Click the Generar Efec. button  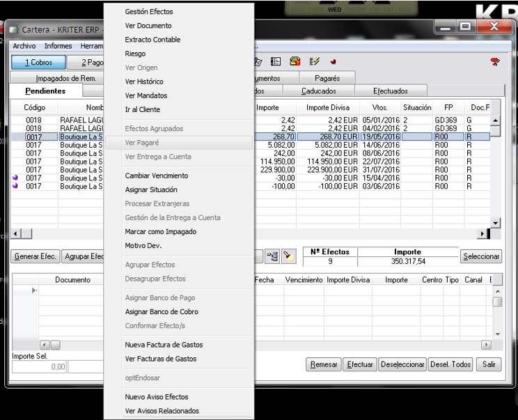[x=36, y=256]
